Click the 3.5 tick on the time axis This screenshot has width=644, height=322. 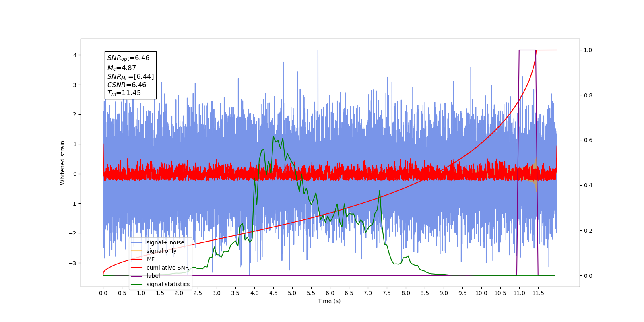click(235, 293)
